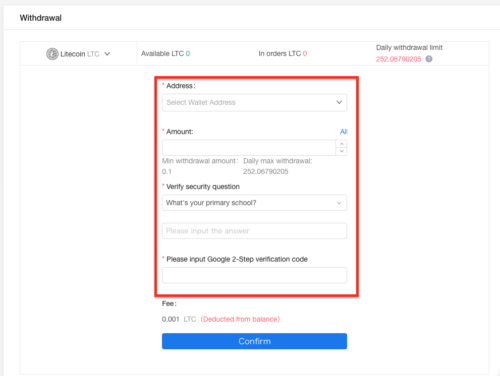Click the Withdrawal page heading
500x376 pixels.
click(x=41, y=18)
